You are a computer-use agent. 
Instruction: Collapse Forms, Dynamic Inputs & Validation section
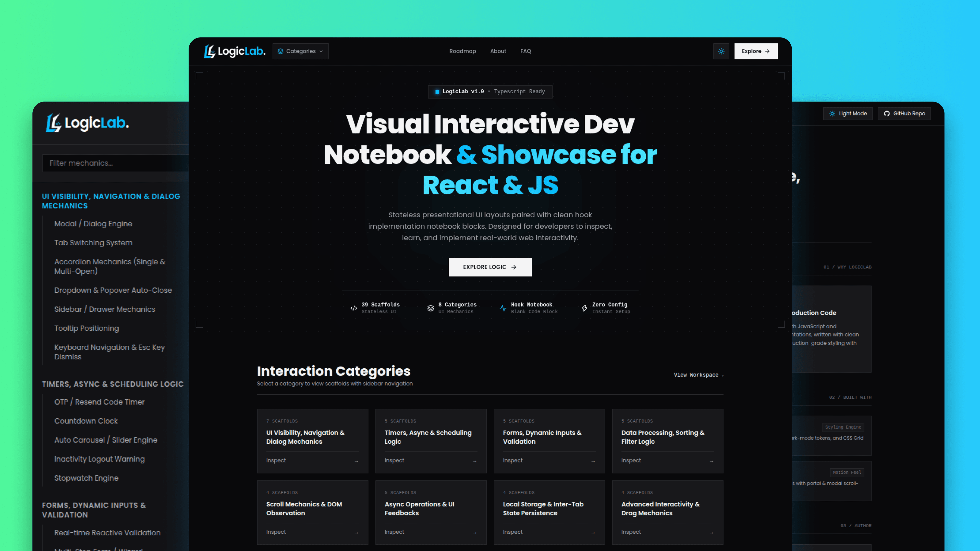(94, 510)
